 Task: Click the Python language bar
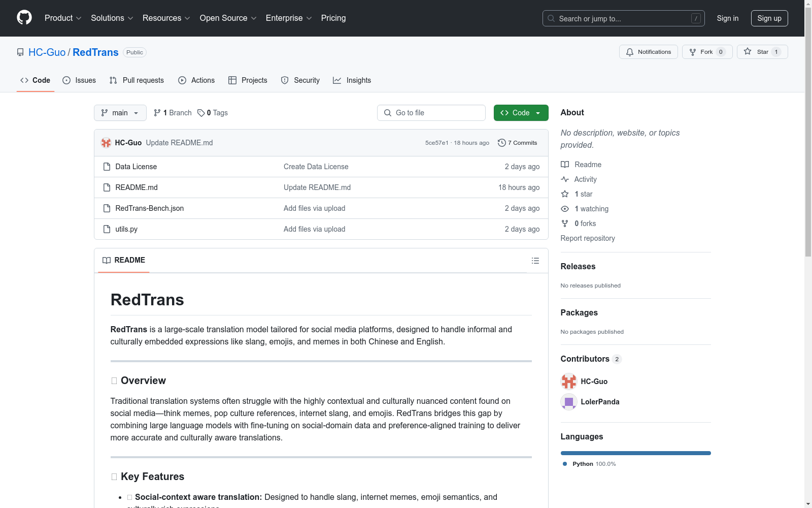pos(636,453)
